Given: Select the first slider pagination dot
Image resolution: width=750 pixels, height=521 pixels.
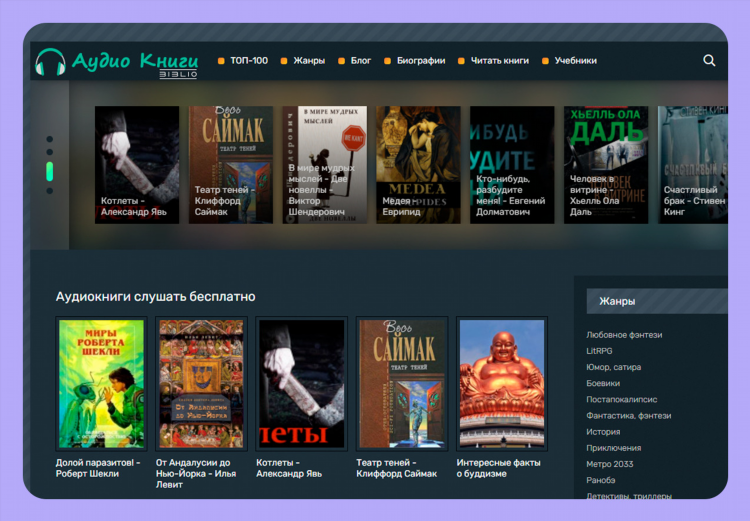Looking at the screenshot, I should tap(50, 139).
